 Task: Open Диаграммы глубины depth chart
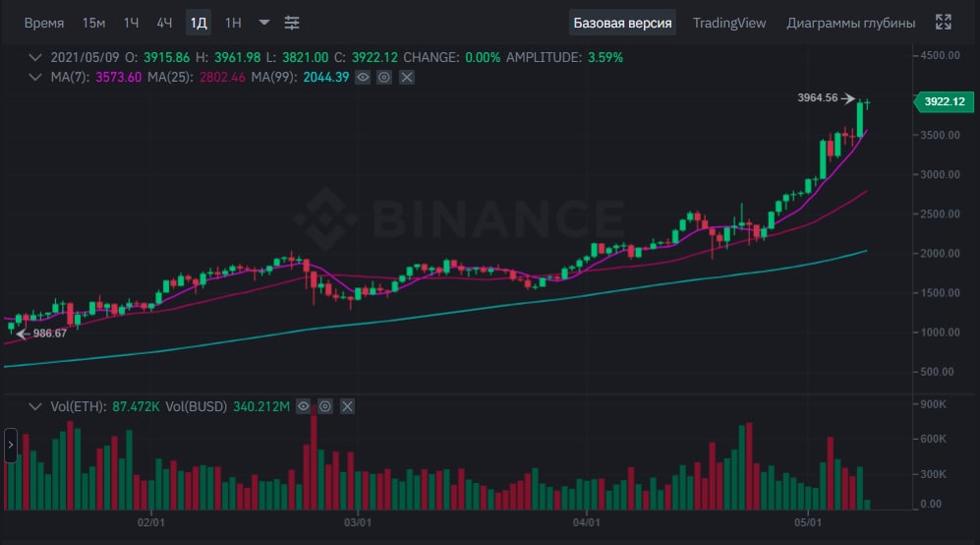click(850, 24)
